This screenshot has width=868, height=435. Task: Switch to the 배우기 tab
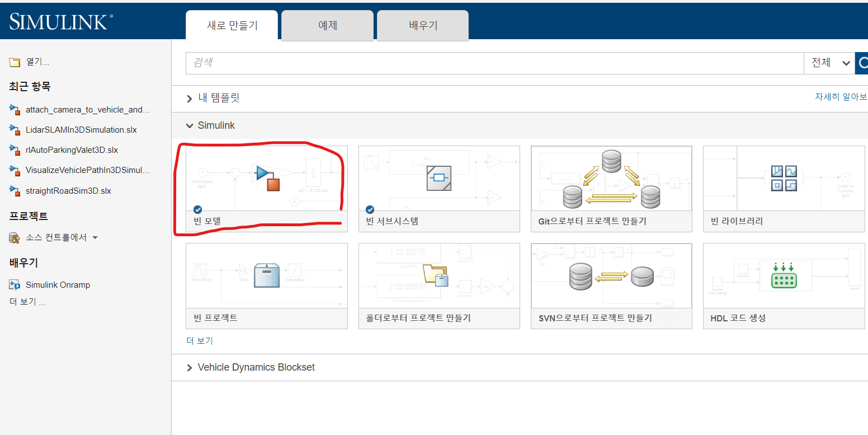(423, 26)
